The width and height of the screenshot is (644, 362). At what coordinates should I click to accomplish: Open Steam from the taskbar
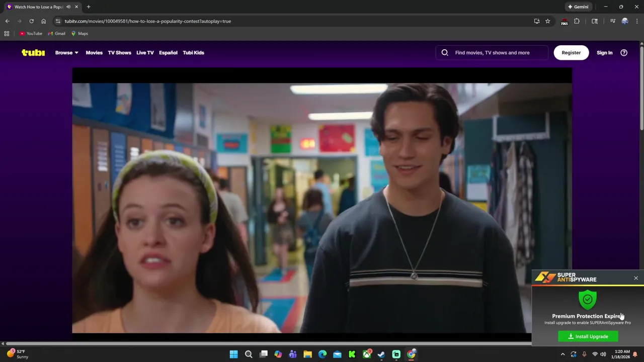pos(381,354)
